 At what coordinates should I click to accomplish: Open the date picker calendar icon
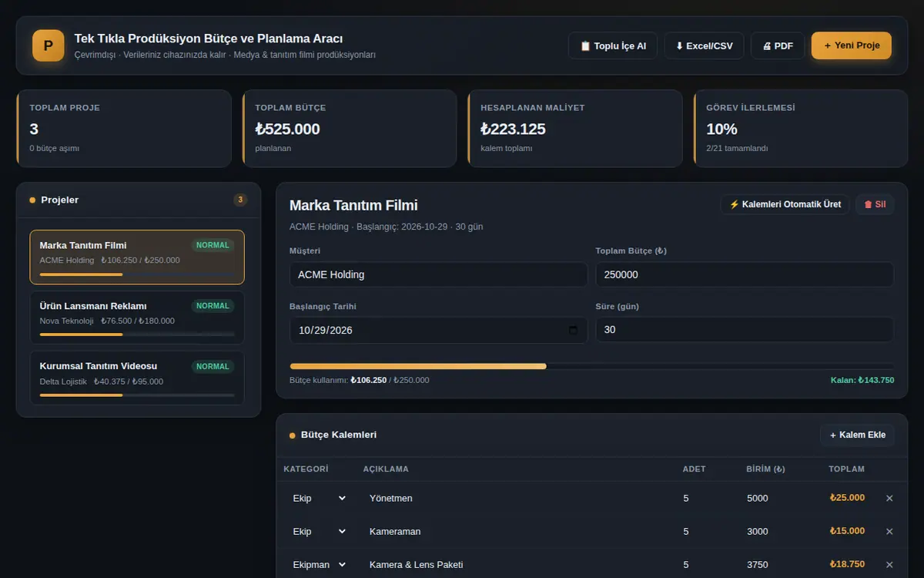pos(573,330)
